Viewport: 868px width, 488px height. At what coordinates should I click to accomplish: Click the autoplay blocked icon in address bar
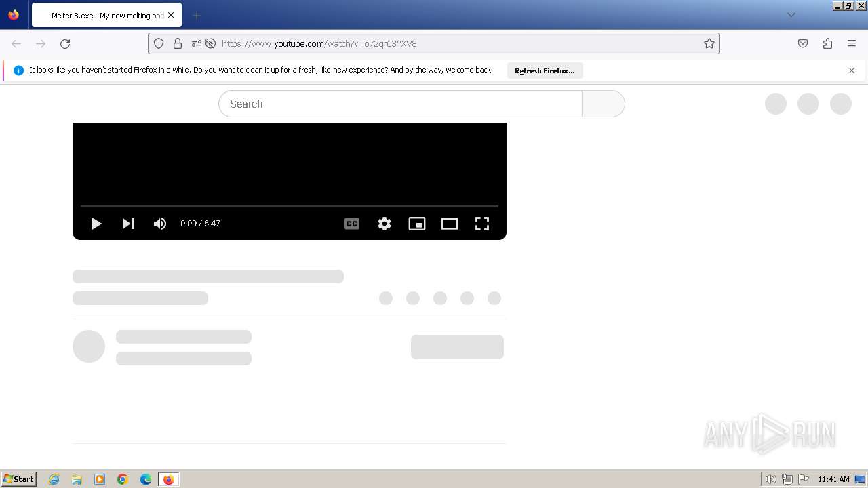tap(211, 43)
